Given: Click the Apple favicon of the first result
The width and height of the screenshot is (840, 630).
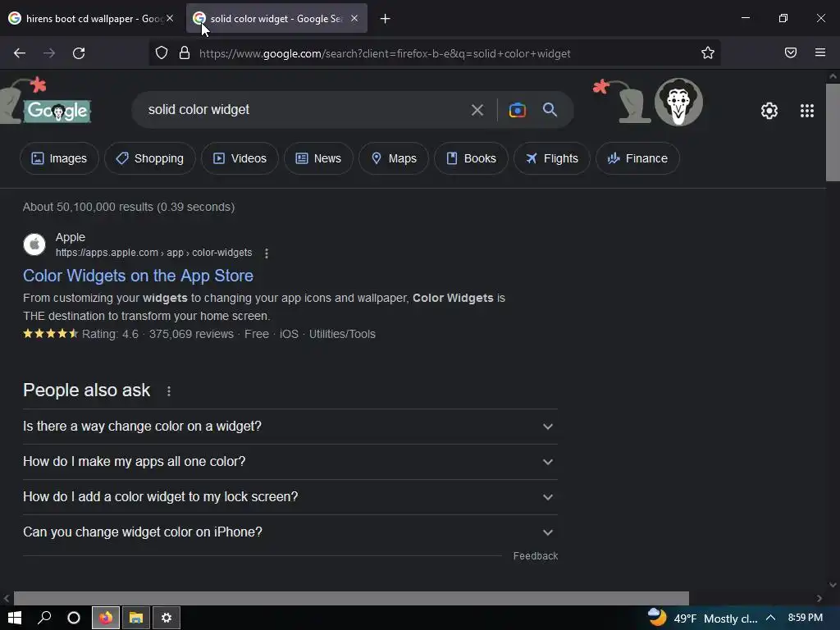Looking at the screenshot, I should (x=34, y=244).
